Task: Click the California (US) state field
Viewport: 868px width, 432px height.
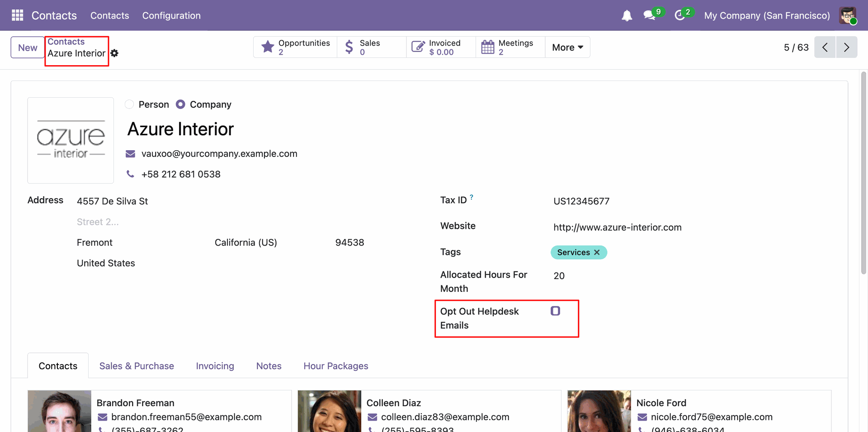Action: coord(245,242)
